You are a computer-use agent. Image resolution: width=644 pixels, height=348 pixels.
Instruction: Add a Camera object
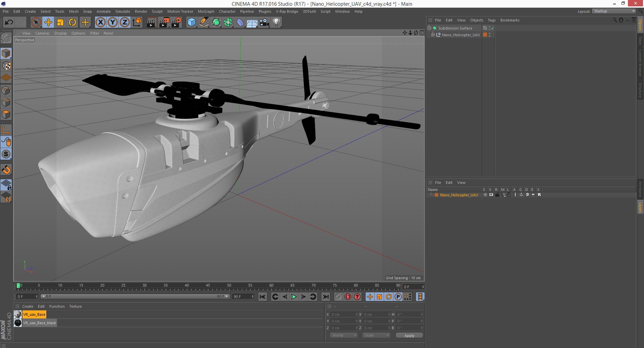click(x=264, y=22)
